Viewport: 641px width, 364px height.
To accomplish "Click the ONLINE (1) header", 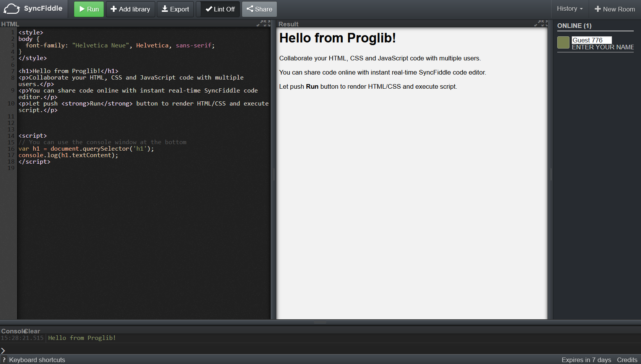I will click(x=574, y=26).
